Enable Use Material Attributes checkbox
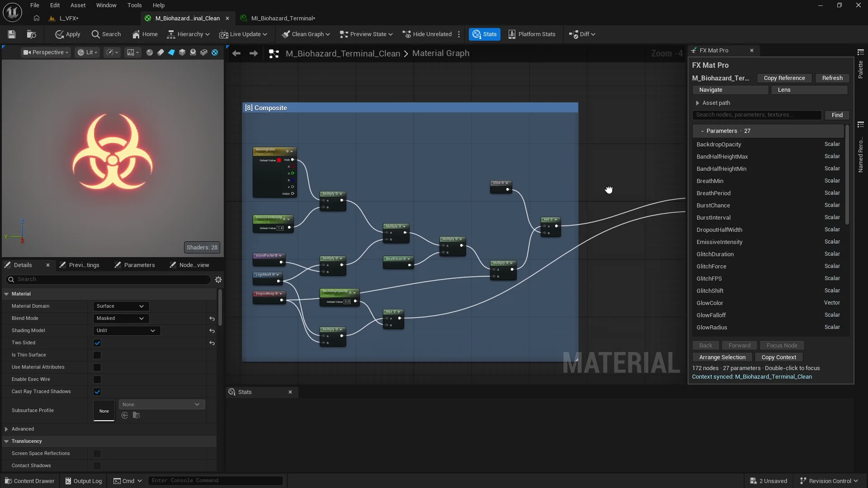 (x=97, y=367)
